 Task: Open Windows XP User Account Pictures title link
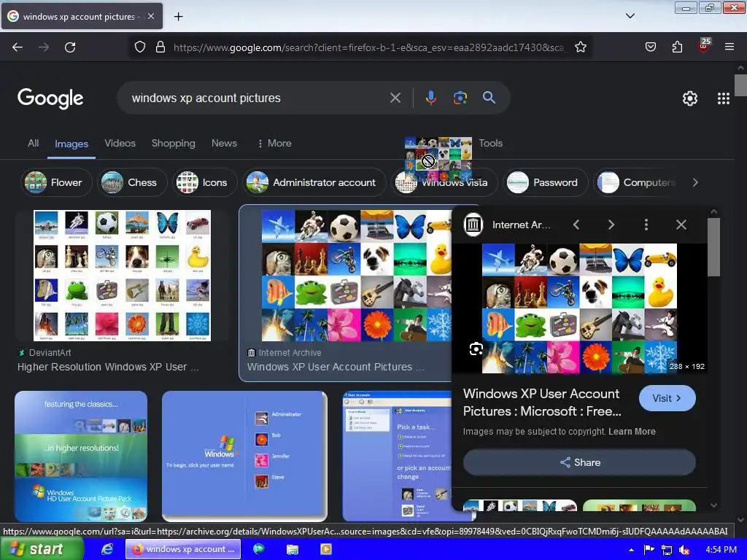542,402
